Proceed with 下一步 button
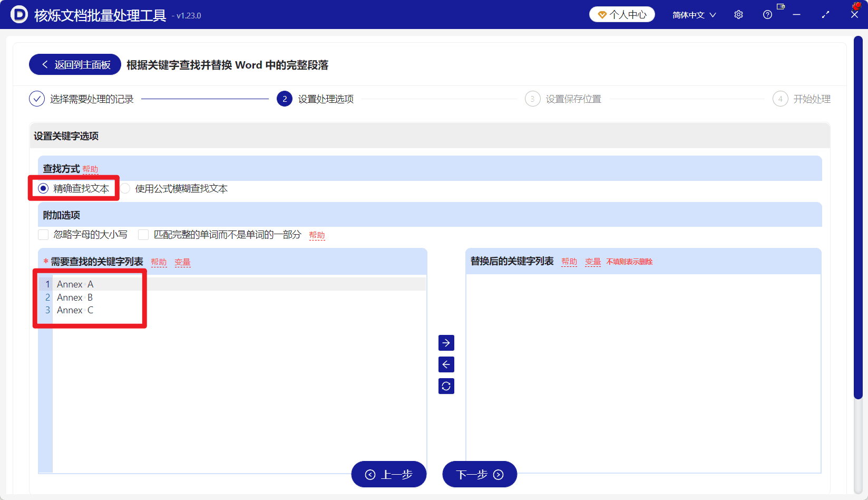Image resolution: width=868 pixels, height=500 pixels. click(480, 474)
